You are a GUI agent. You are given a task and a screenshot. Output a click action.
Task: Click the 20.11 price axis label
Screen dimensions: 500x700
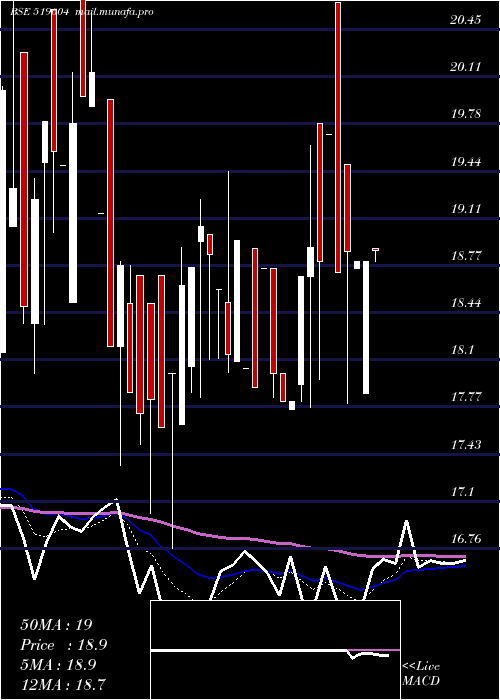(x=466, y=67)
